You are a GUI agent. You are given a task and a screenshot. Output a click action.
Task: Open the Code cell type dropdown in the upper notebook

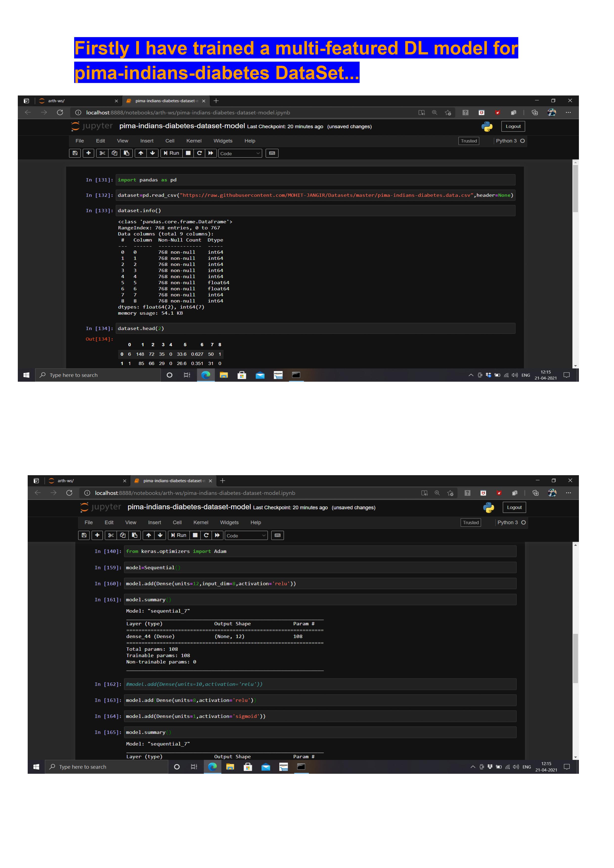point(240,153)
